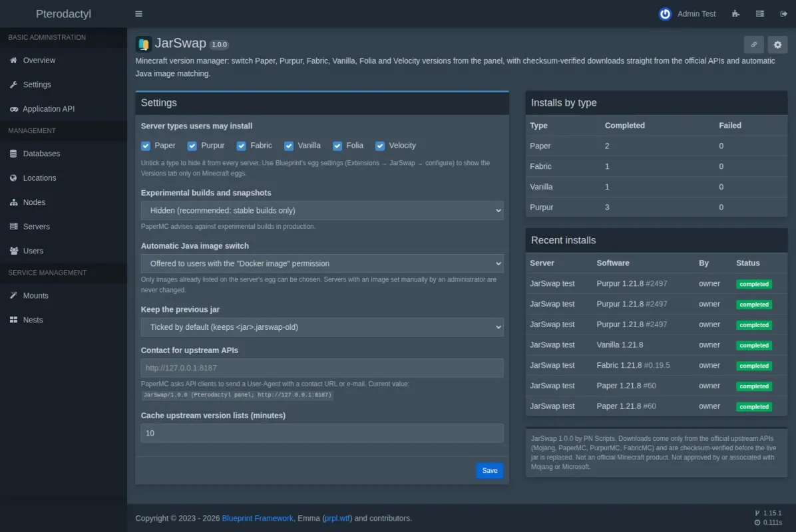This screenshot has height=532, width=796.
Task: Open the prpl.wtf link in footer
Action: tap(337, 518)
